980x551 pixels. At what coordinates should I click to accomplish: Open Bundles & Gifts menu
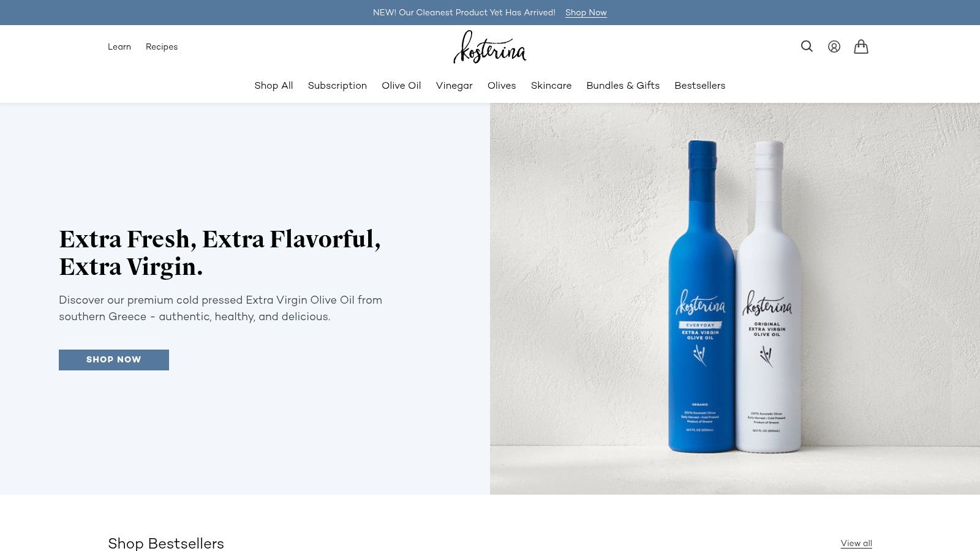[x=623, y=86]
